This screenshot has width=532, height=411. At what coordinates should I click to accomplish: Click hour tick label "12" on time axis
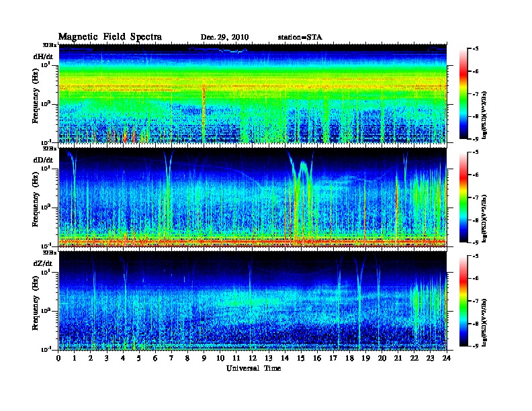(253, 359)
